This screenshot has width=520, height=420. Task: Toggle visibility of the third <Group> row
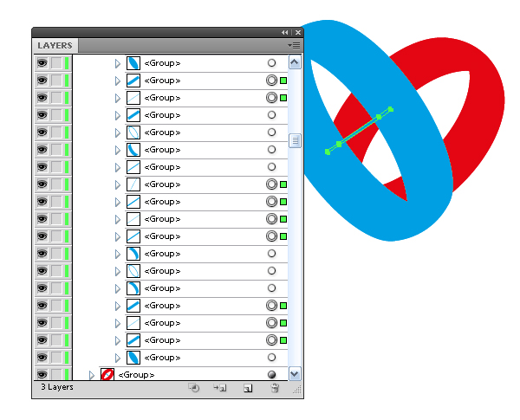coord(42,98)
